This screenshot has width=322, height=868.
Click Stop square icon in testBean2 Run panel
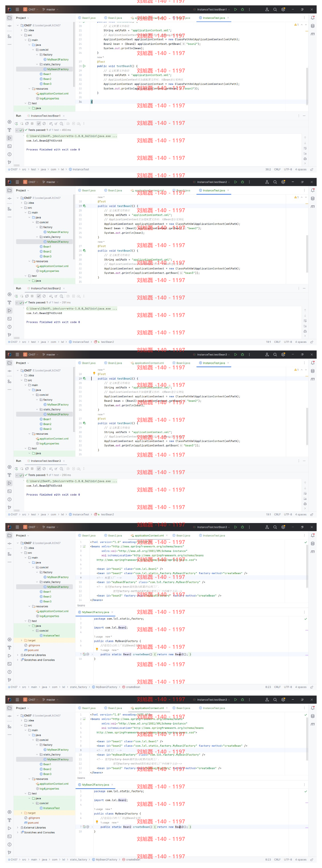tap(32, 296)
